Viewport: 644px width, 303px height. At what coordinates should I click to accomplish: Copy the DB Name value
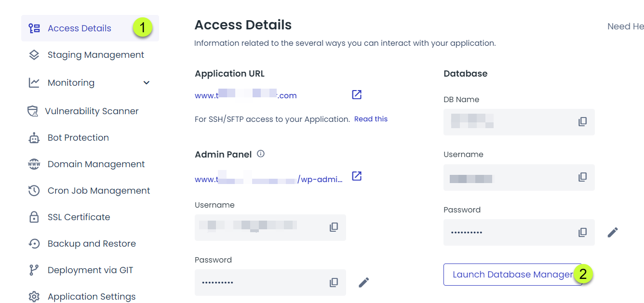pos(583,122)
